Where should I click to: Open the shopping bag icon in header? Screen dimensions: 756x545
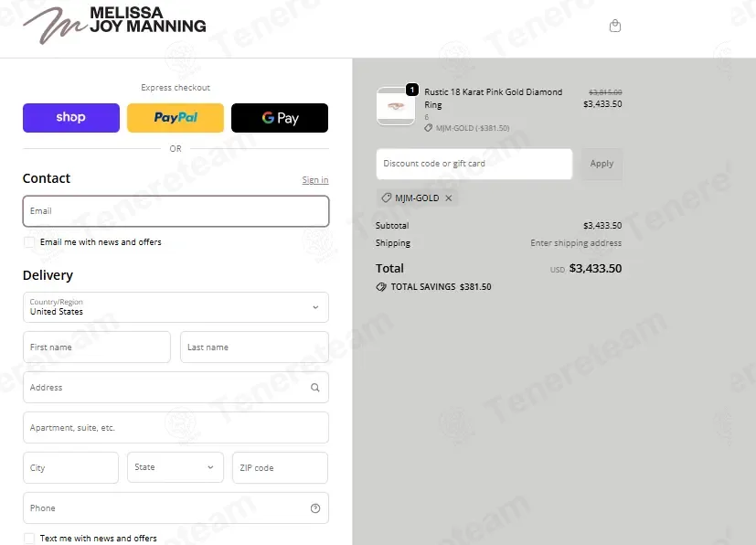pyautogui.click(x=614, y=26)
